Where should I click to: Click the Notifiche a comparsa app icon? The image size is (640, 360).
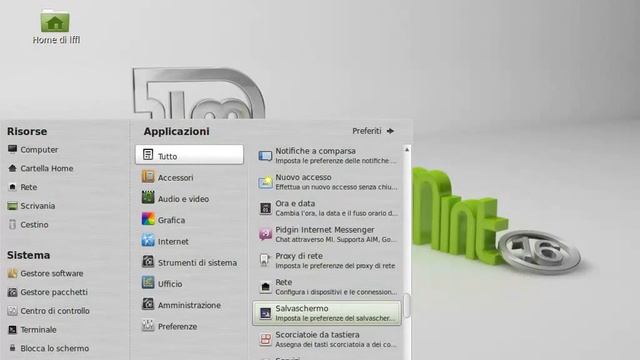[265, 156]
